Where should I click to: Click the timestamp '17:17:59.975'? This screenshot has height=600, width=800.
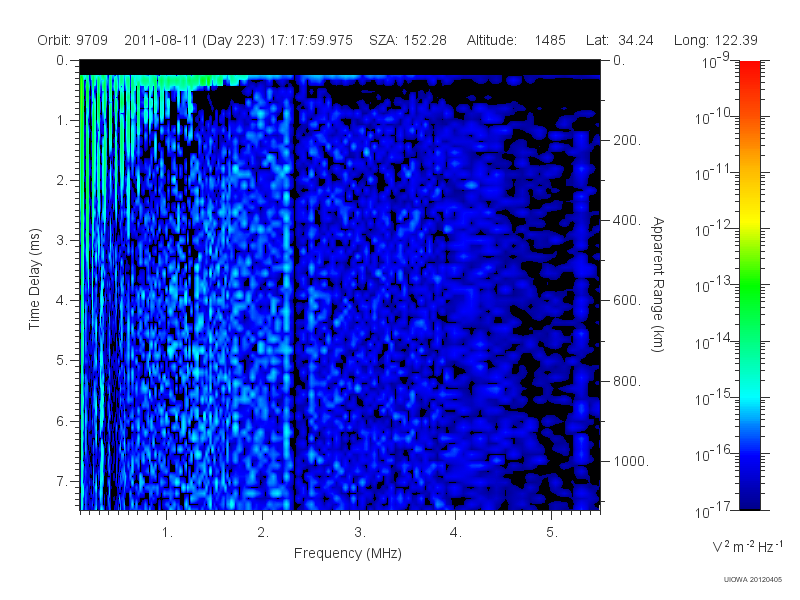coord(311,40)
